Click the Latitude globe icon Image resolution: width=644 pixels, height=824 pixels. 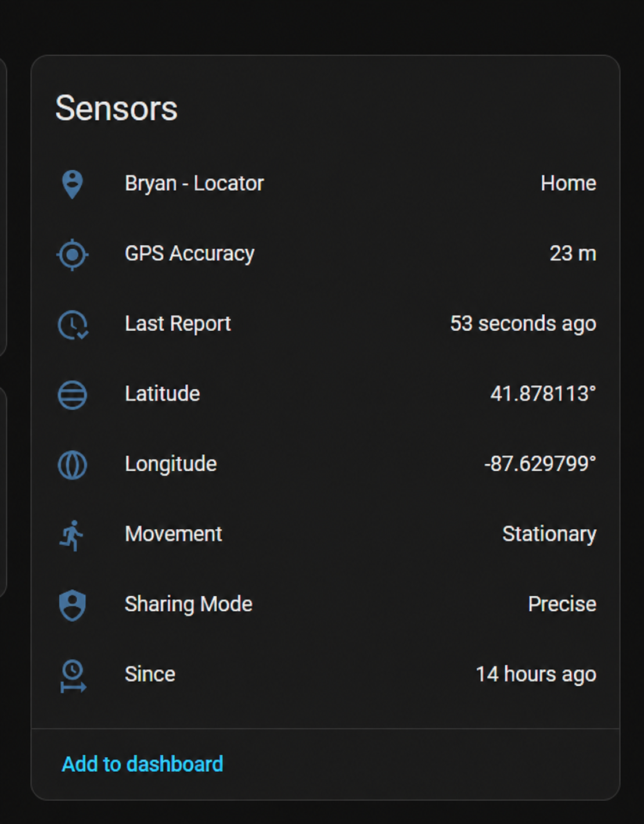pos(72,395)
